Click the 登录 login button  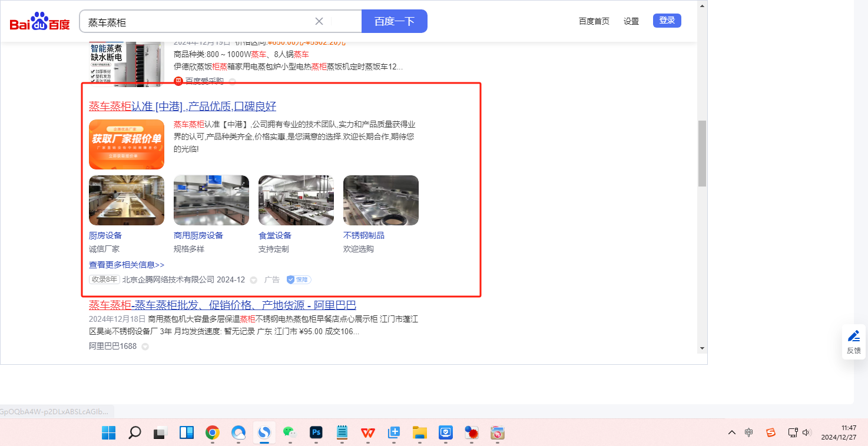pos(667,21)
